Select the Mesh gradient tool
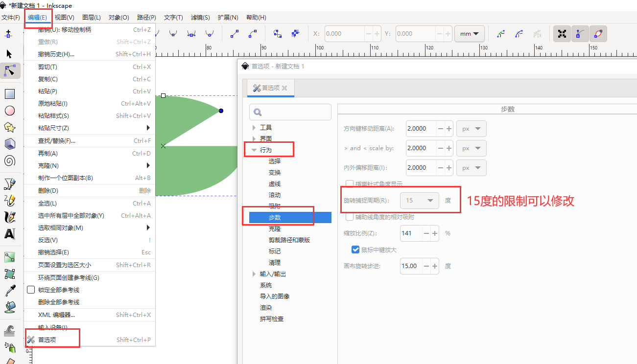637x364 pixels. pos(9,273)
